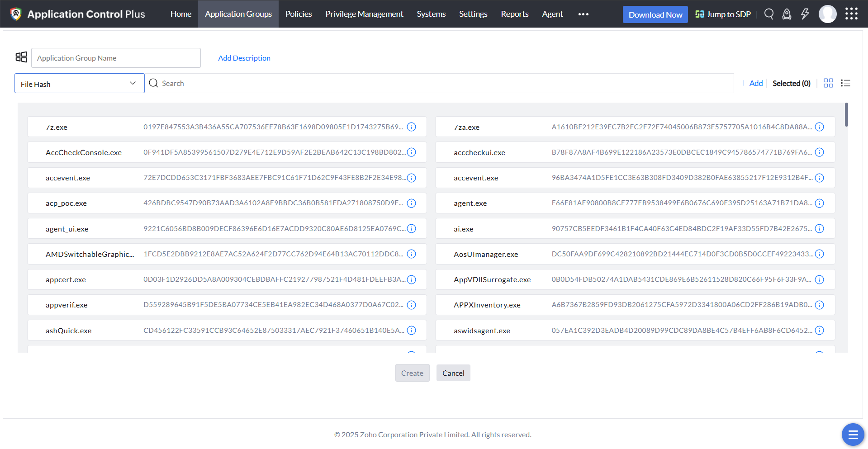868x449 pixels.
Task: Show info for ashQuick.exe
Action: click(x=412, y=331)
